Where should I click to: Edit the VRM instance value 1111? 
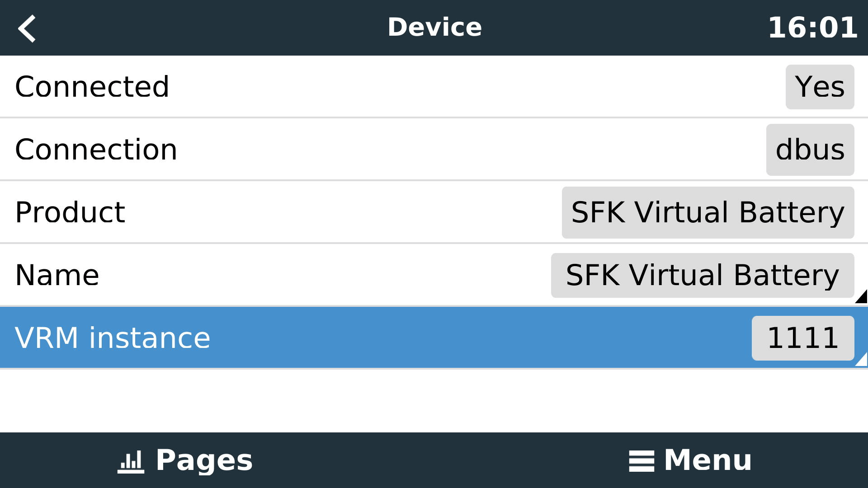coord(803,337)
